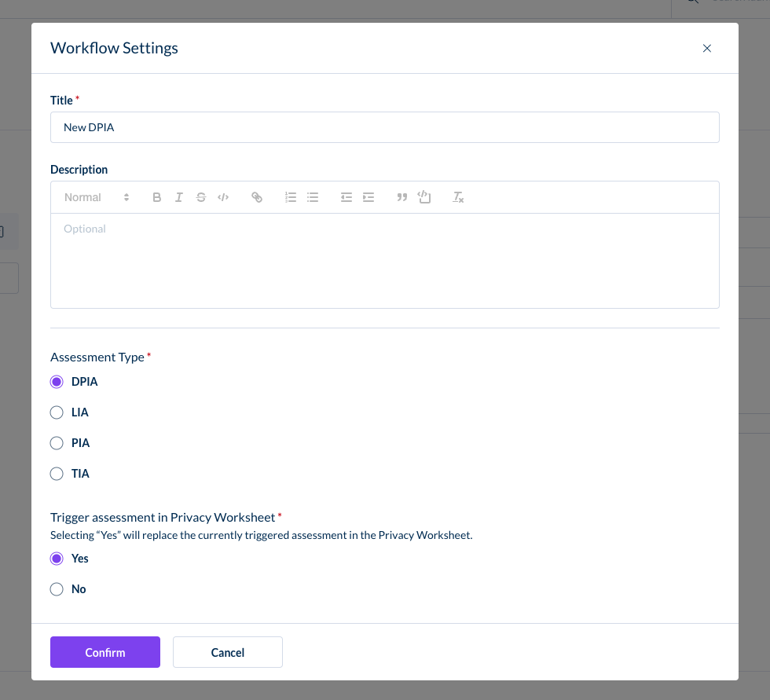Insert a code block

coord(423,197)
